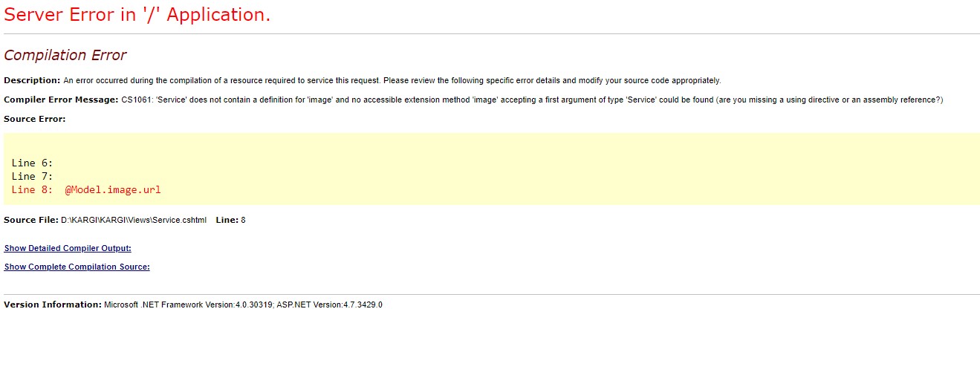
Task: Click the Source File label
Action: [31, 220]
